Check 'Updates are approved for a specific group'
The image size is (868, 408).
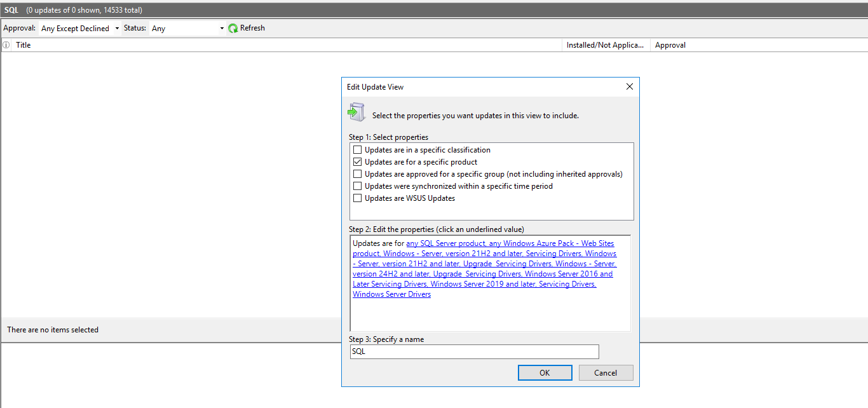click(x=358, y=174)
